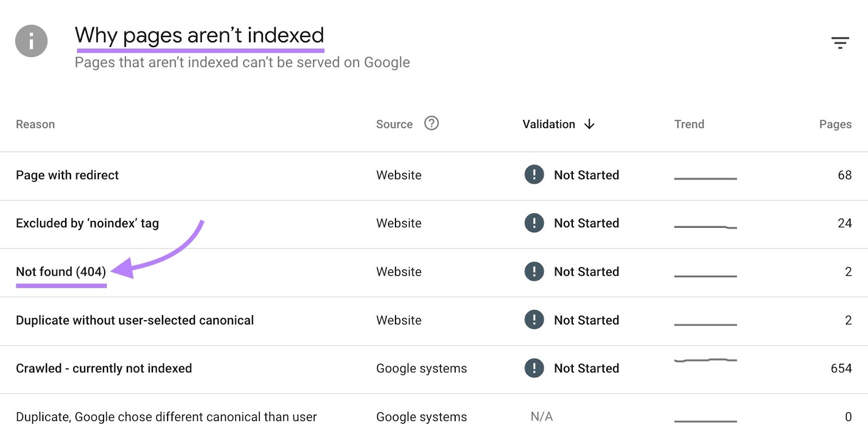Viewport: 868px width, 439px height.
Task: Click the Trend column label
Action: [x=689, y=124]
